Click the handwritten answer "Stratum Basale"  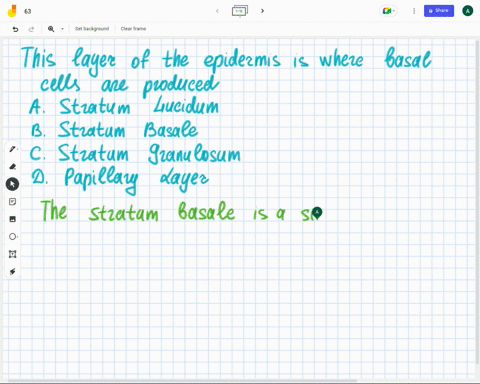coord(128,130)
